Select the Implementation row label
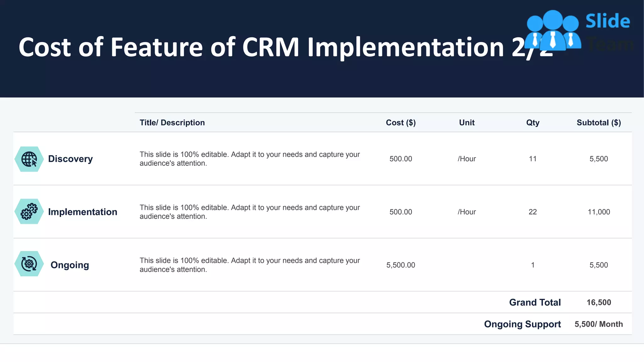644x362 pixels. pos(83,212)
